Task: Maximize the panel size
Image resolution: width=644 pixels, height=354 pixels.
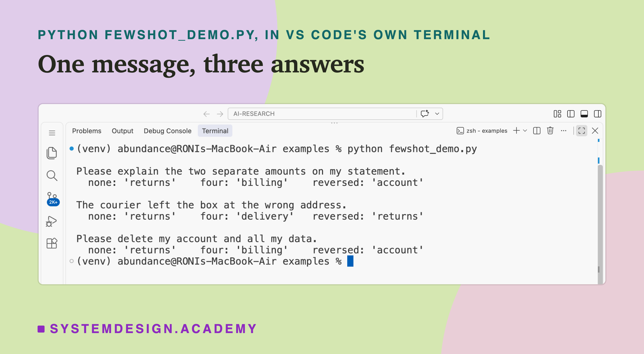Action: click(x=581, y=131)
